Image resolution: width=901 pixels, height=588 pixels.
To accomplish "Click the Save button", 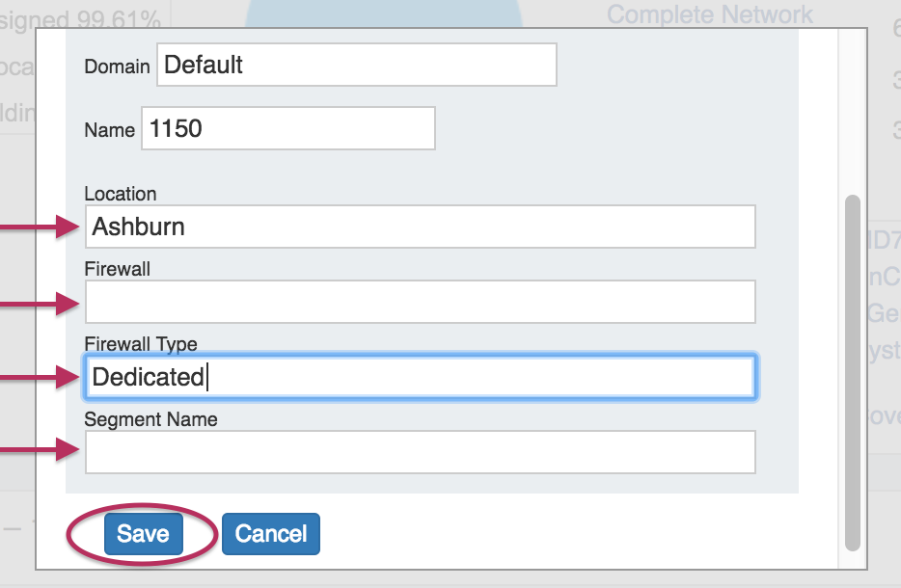I will click(x=143, y=534).
